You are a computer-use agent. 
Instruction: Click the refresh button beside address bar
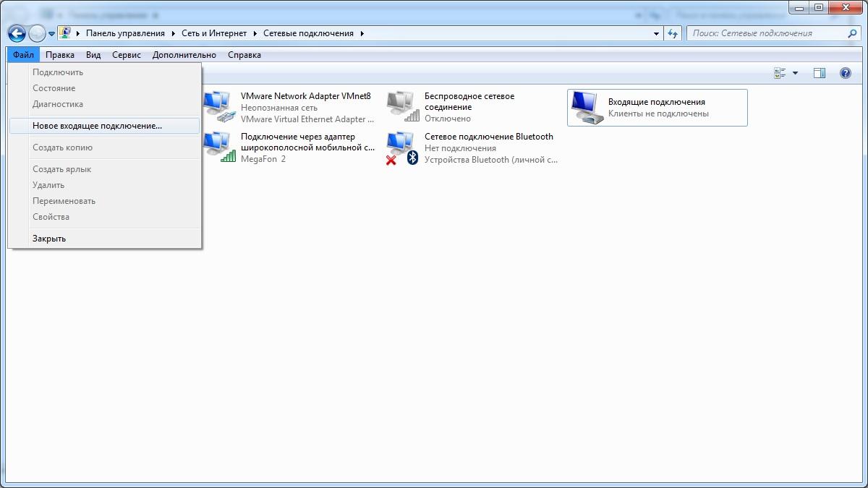tap(673, 33)
